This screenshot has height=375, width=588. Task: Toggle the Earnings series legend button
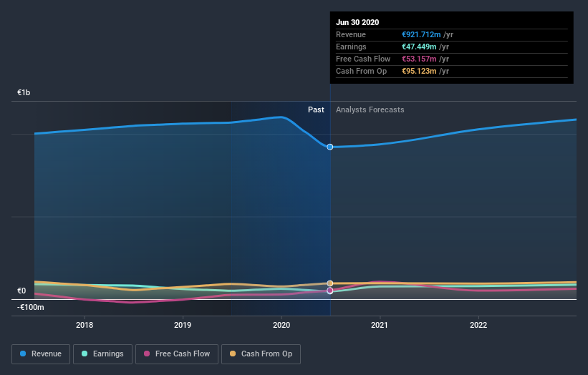point(102,354)
